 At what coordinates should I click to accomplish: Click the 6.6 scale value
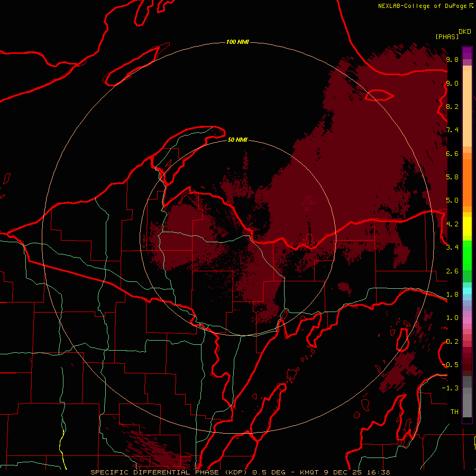pos(452,153)
